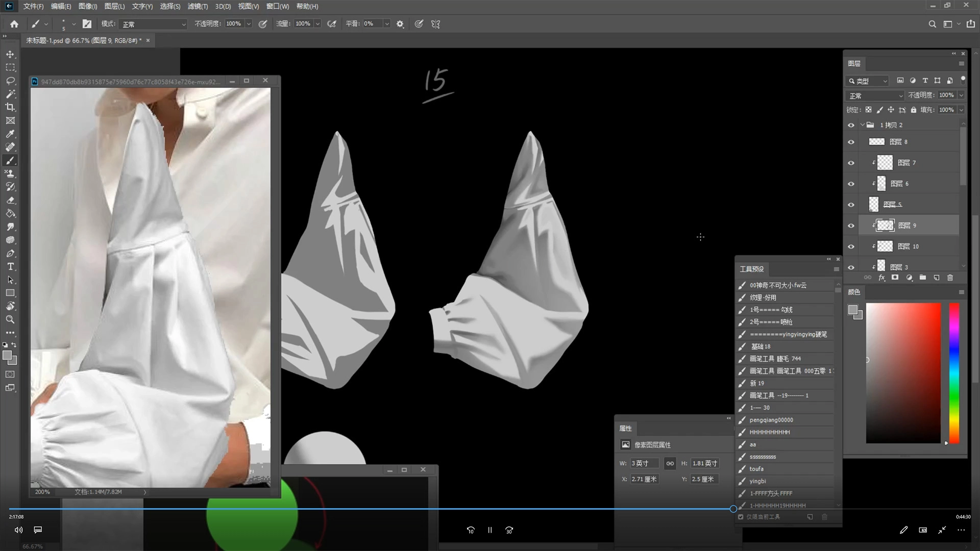Screen dimensions: 980x551
Task: Select the Crop tool
Action: [10, 107]
